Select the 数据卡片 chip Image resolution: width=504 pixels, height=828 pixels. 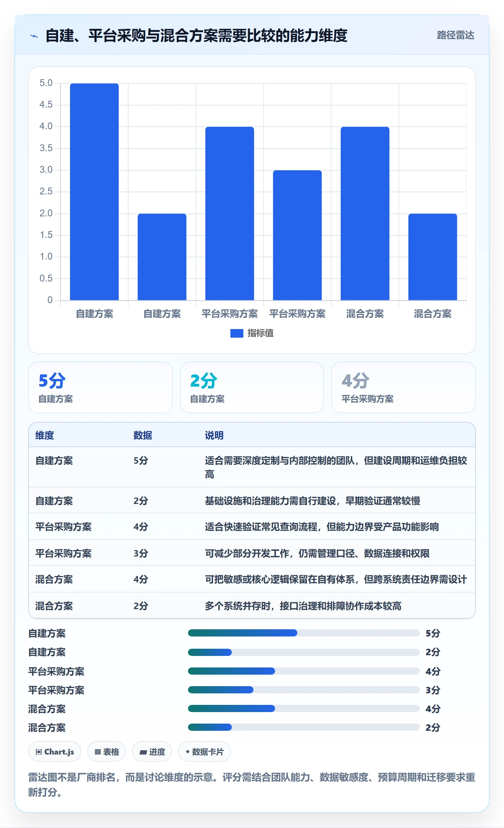click(x=204, y=752)
